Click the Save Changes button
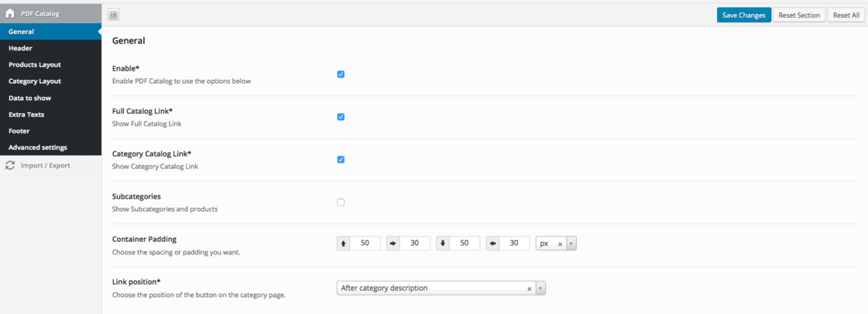The height and width of the screenshot is (314, 868). tap(743, 16)
